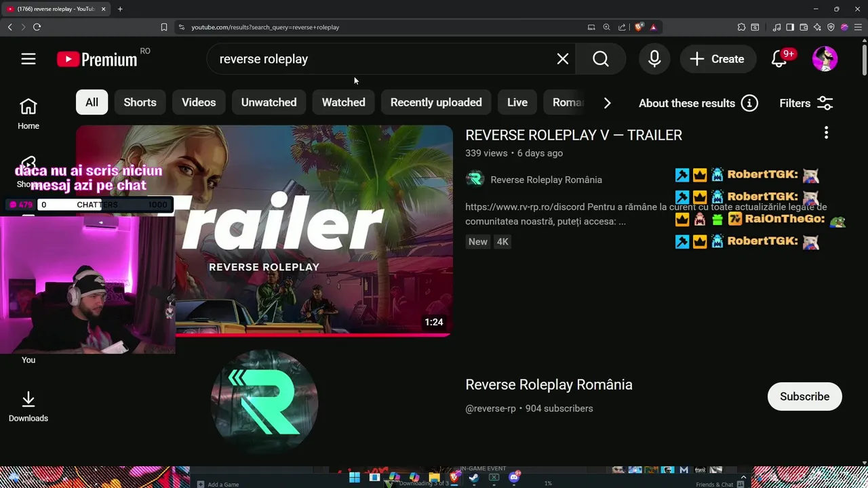Open Downloads in the sidebar

pyautogui.click(x=28, y=407)
